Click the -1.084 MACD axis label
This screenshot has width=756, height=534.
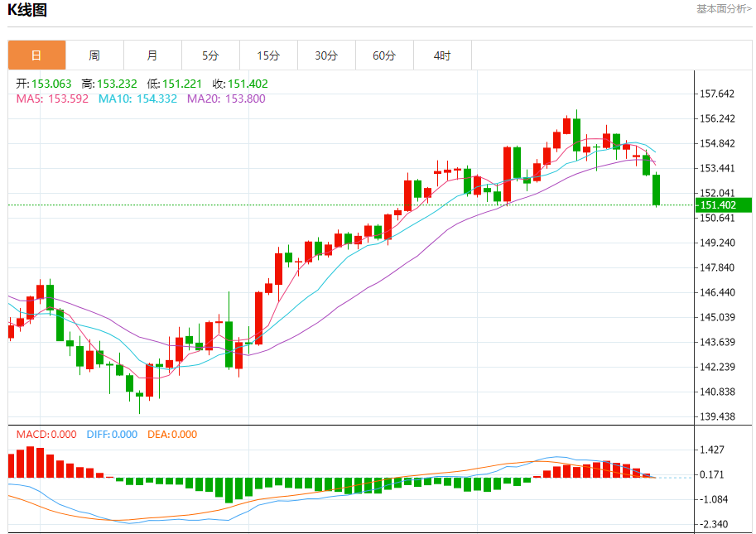[x=712, y=499]
